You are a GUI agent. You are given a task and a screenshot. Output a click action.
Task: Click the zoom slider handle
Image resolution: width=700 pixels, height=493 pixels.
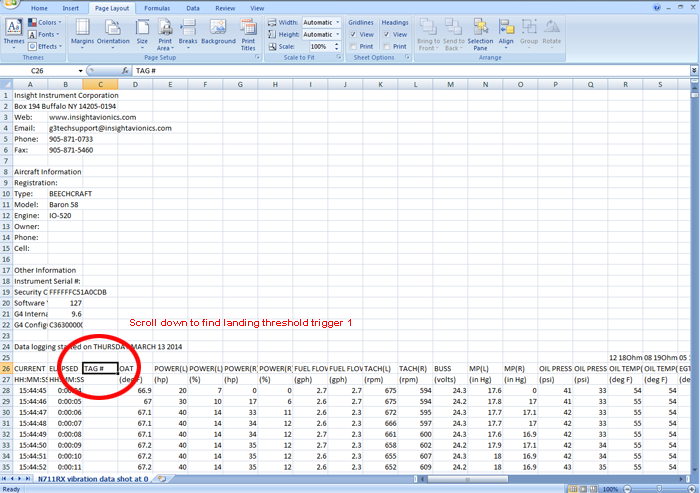[659, 489]
